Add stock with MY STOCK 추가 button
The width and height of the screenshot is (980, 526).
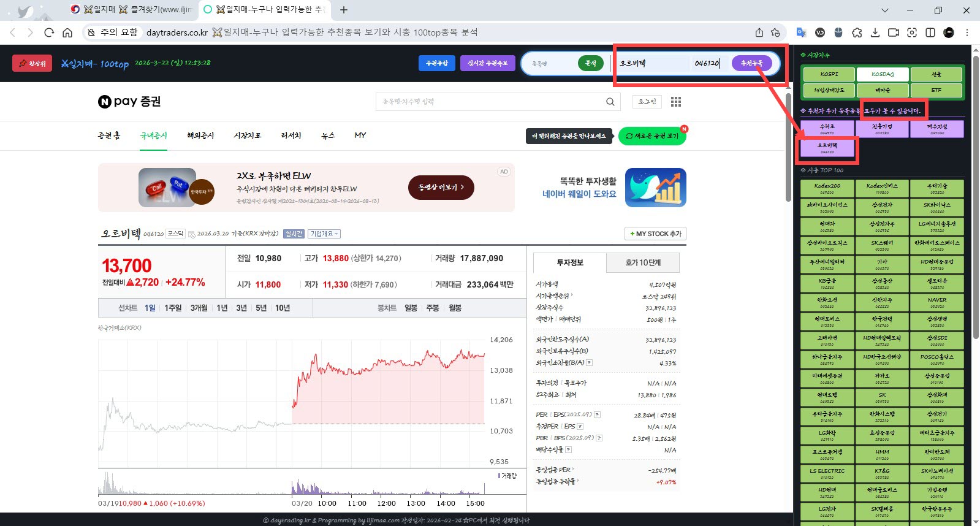tap(655, 234)
